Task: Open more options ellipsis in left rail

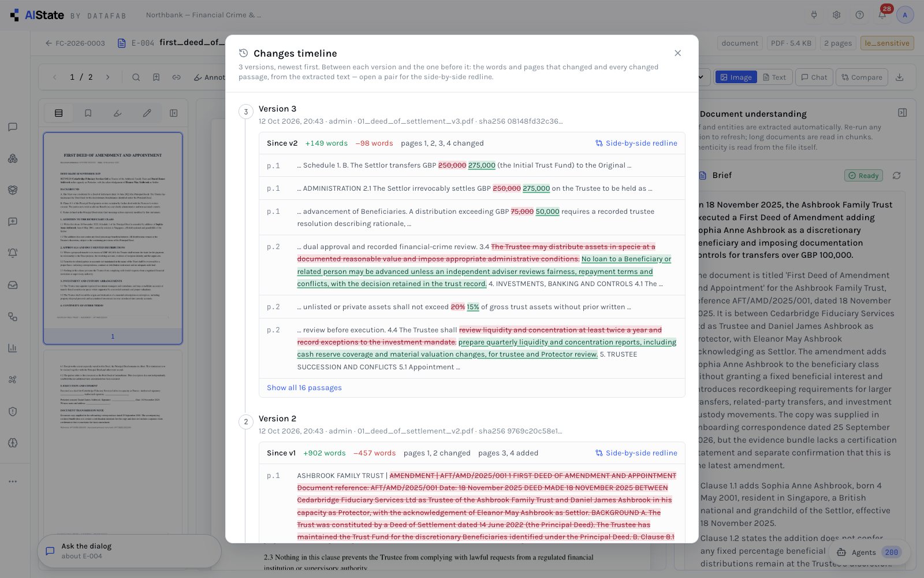Action: pos(13,481)
